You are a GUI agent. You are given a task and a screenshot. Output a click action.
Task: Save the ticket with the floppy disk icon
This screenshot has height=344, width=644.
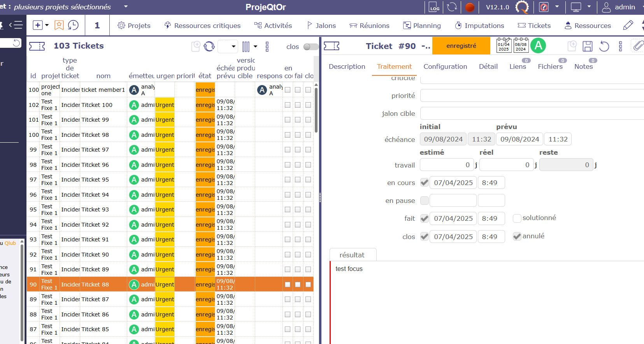click(x=587, y=46)
